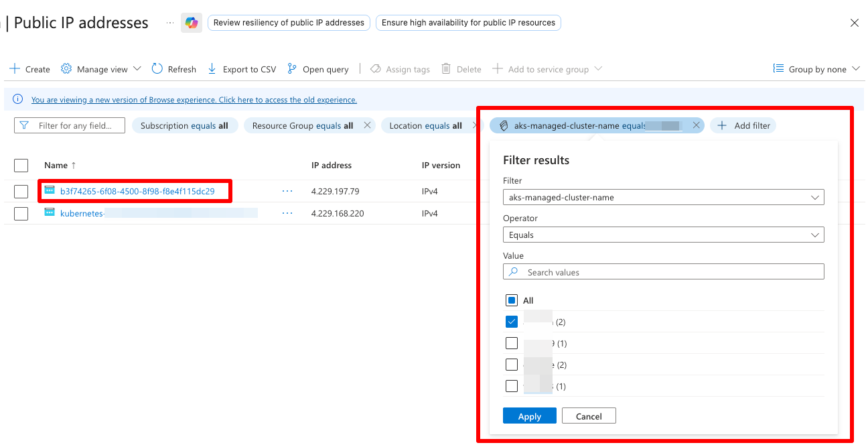Select Export to CSV

212,68
